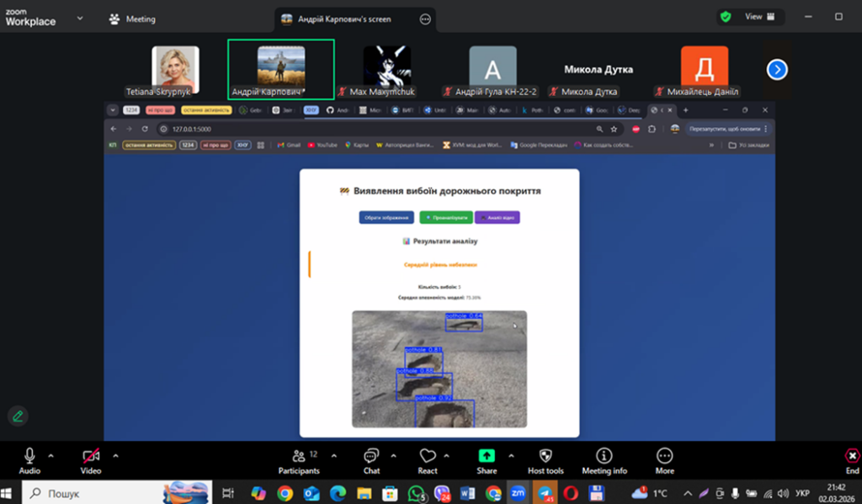Show next participants with right arrow
Viewport: 862px width, 504px height.
[x=777, y=70]
